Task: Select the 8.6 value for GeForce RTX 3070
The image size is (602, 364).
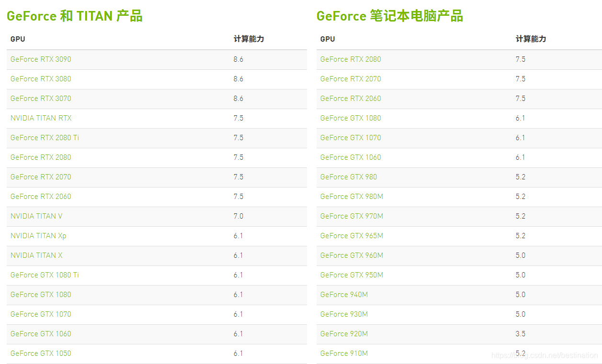Action: point(239,99)
